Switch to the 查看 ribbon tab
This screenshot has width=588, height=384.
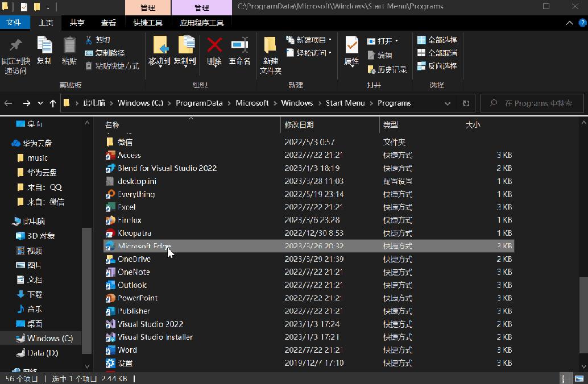pos(110,23)
